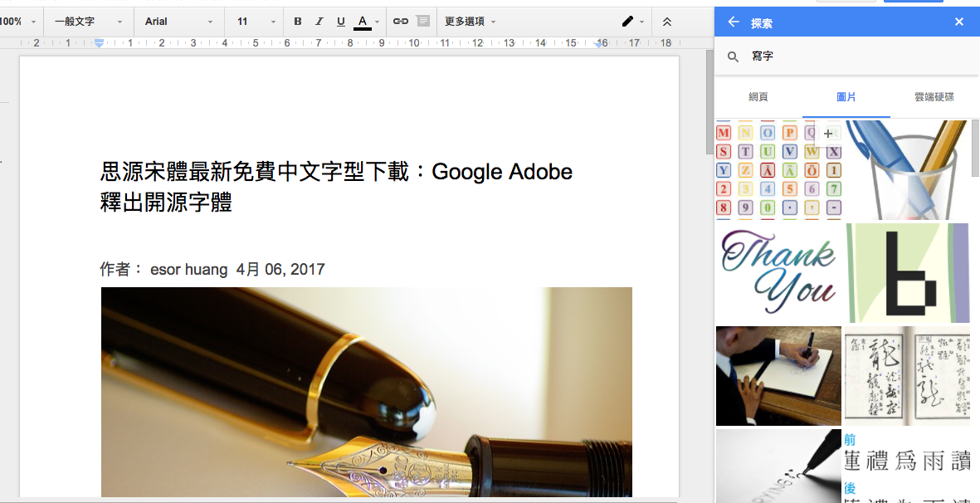980x503 pixels.
Task: Click the right indent marker on ruler
Action: (x=601, y=44)
